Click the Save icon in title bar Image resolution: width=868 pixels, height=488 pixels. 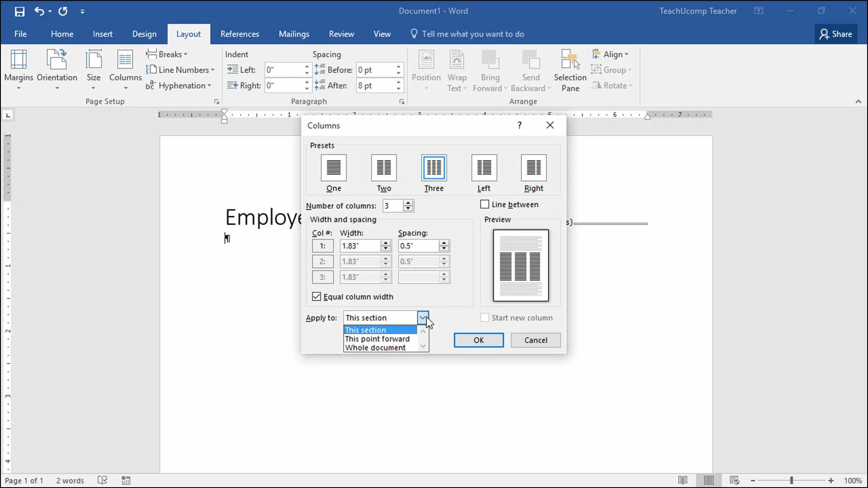tap(20, 11)
